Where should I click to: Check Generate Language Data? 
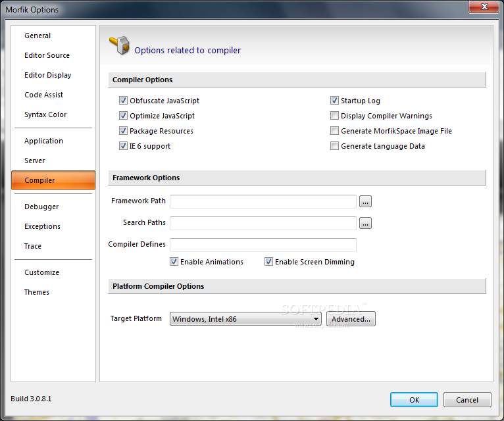[x=334, y=145]
